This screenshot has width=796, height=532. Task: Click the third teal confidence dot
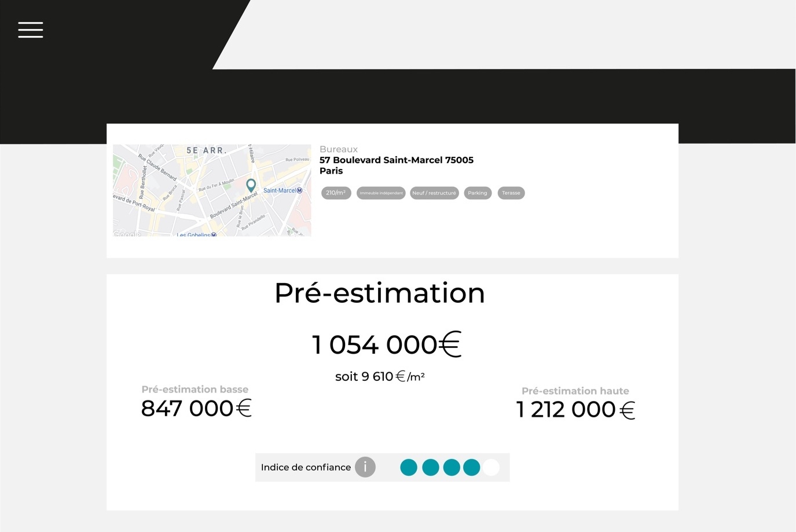click(452, 467)
